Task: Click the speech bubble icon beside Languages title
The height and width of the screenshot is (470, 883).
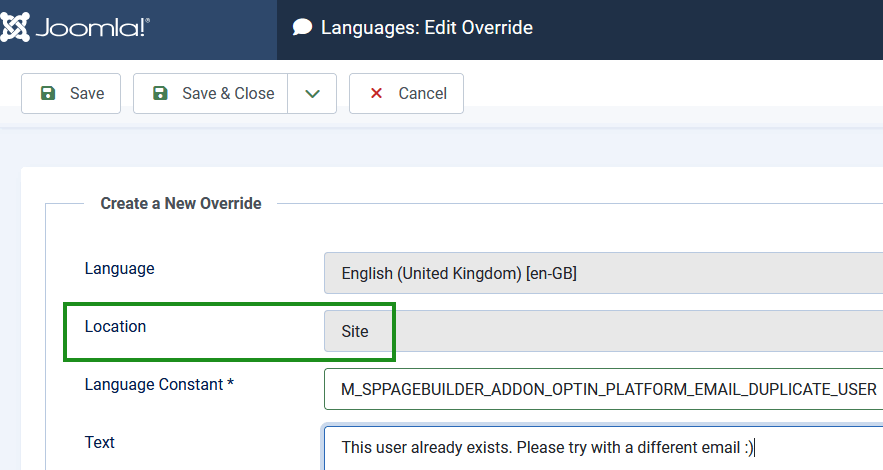Action: coord(302,28)
